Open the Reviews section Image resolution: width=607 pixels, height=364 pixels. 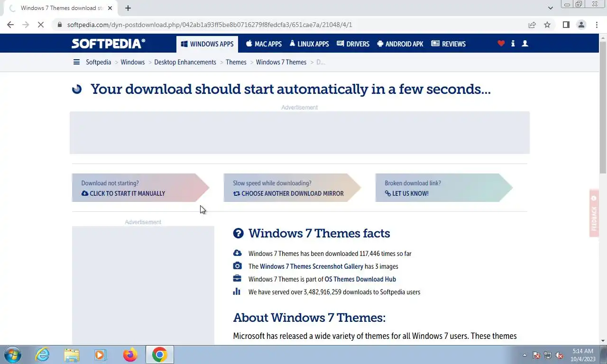click(x=449, y=44)
